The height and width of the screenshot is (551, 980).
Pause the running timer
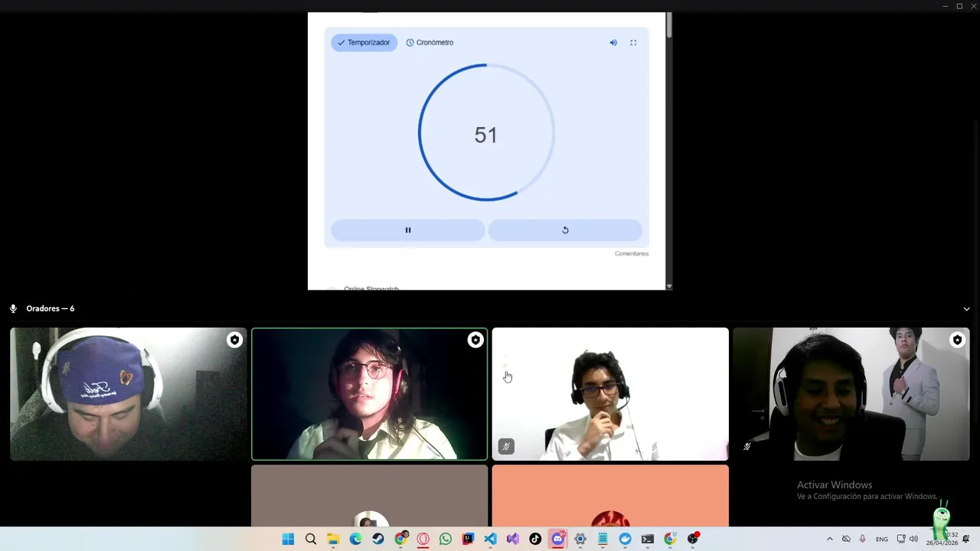pos(408,230)
